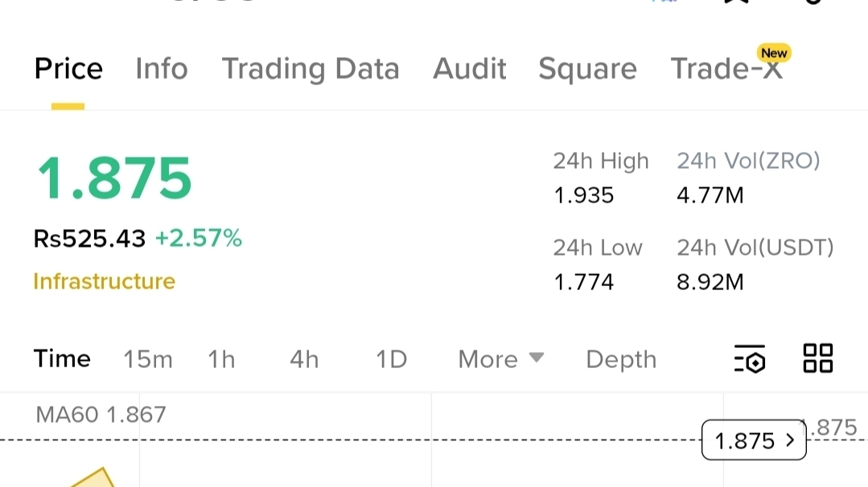Switch to the Info tab
This screenshot has height=487, width=868.
pyautogui.click(x=162, y=69)
